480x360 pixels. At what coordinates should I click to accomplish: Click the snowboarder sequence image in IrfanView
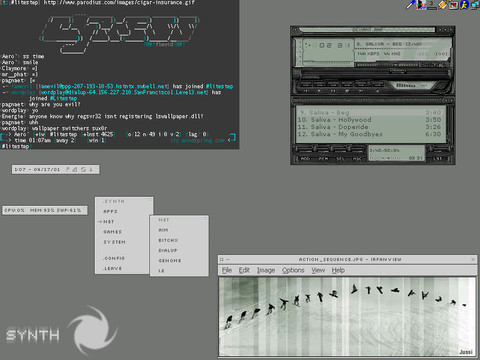pos(347,317)
